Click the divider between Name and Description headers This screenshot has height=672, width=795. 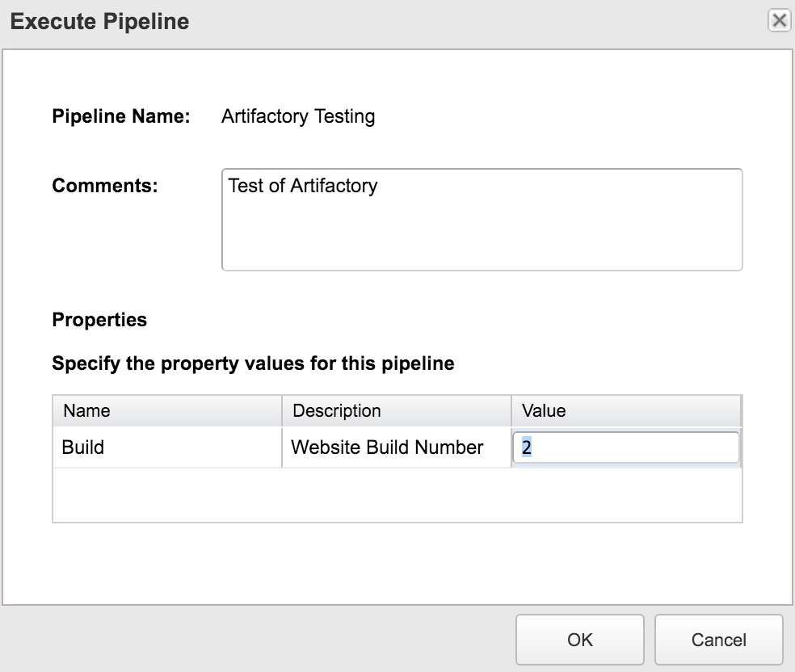[x=282, y=410]
